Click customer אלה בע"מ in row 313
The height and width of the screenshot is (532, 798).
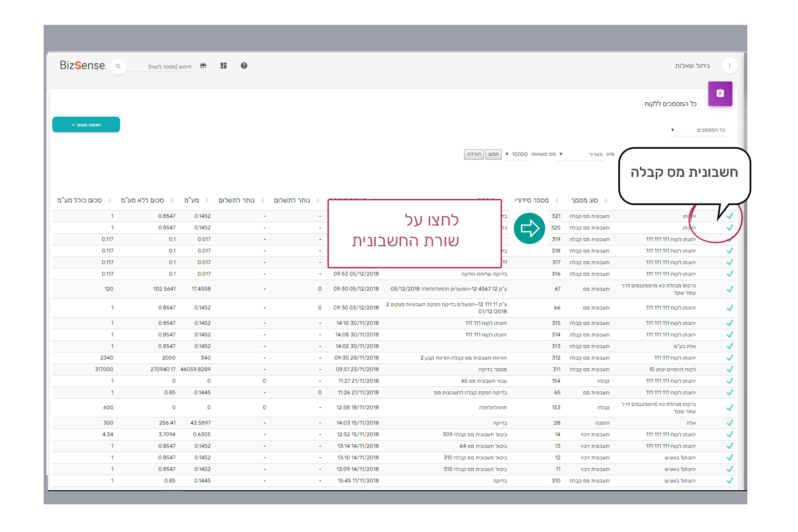tap(685, 346)
